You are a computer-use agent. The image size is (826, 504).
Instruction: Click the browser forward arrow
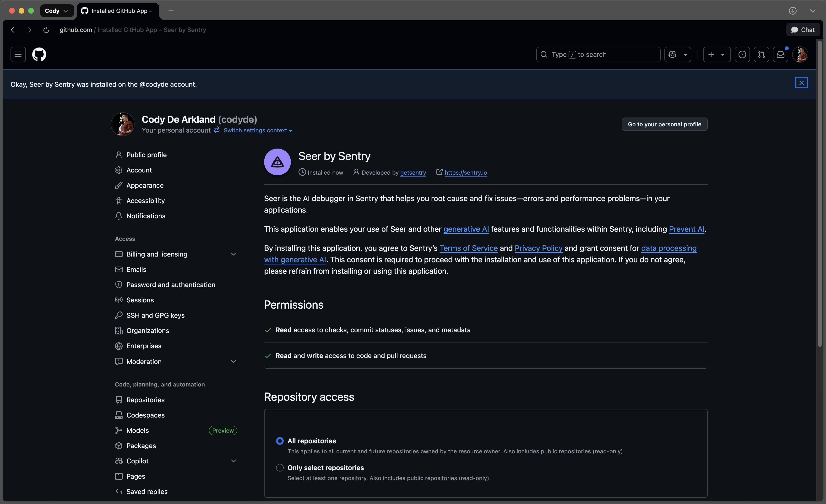(29, 30)
